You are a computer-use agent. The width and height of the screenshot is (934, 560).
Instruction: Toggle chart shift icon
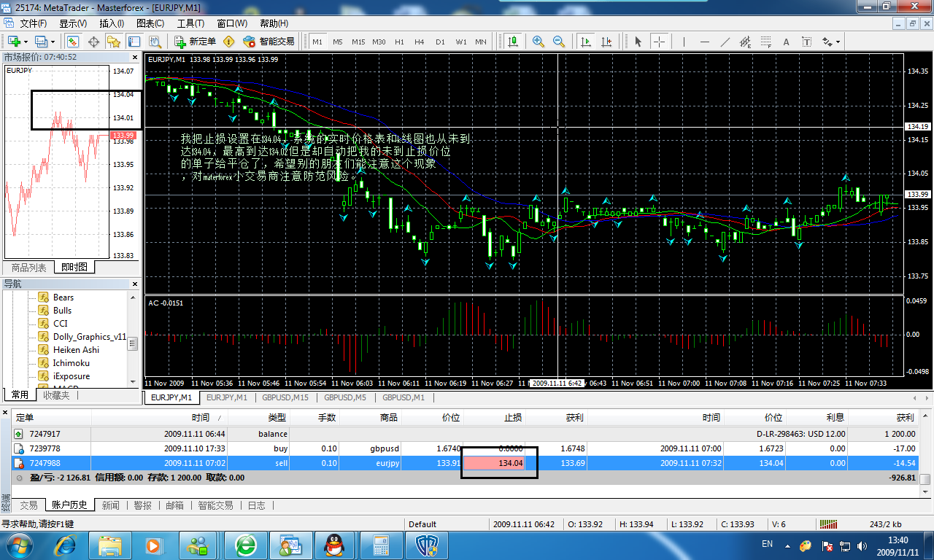[606, 42]
